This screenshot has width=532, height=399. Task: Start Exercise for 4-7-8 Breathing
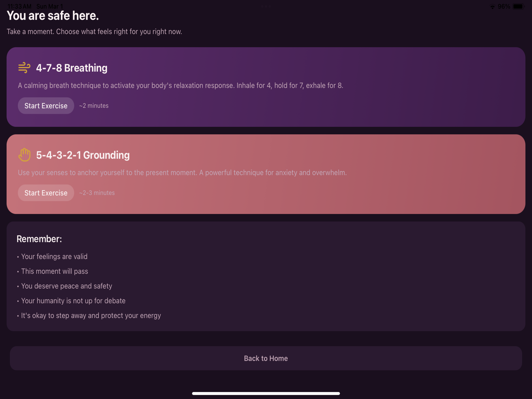pyautogui.click(x=46, y=106)
